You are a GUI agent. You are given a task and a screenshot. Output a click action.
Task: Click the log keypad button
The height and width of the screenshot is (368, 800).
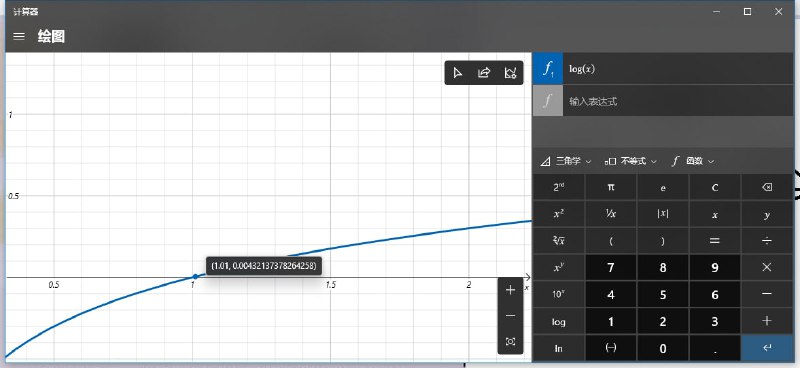point(559,322)
